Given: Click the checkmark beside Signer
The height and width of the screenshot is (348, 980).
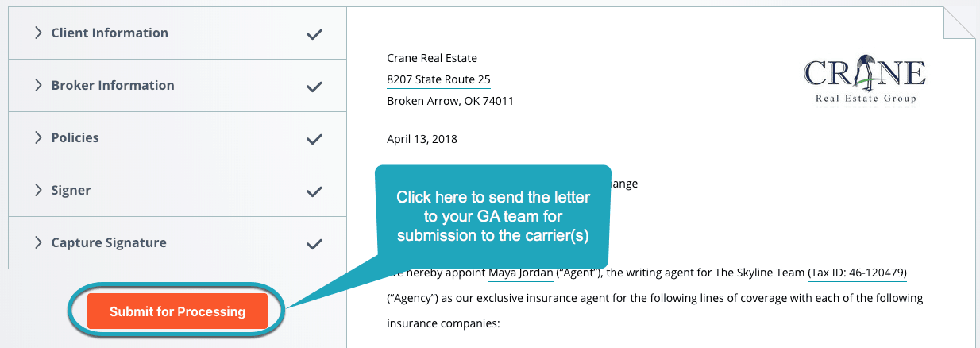Looking at the screenshot, I should pyautogui.click(x=314, y=191).
